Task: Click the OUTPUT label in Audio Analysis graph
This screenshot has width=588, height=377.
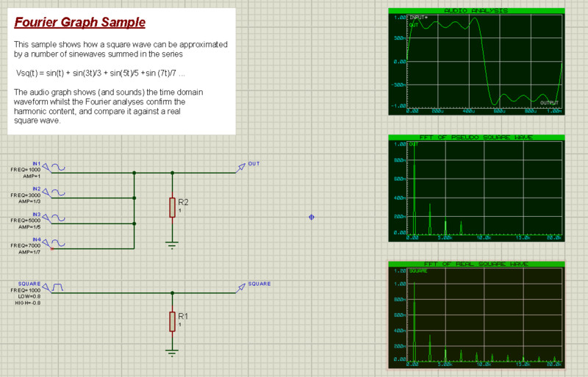Action: (x=549, y=102)
